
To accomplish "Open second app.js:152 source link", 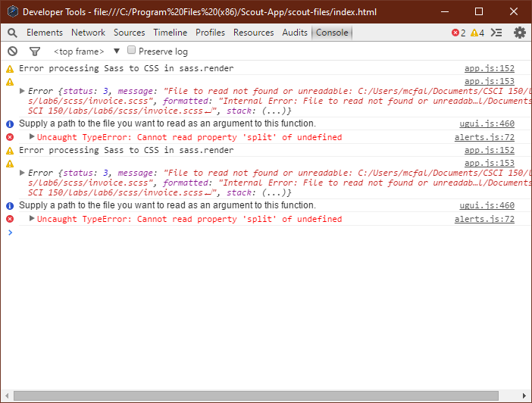I will click(x=490, y=150).
